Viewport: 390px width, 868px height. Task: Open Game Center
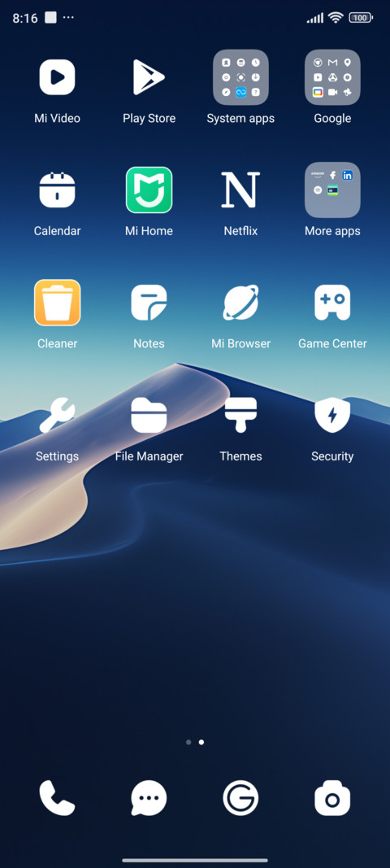click(x=332, y=303)
